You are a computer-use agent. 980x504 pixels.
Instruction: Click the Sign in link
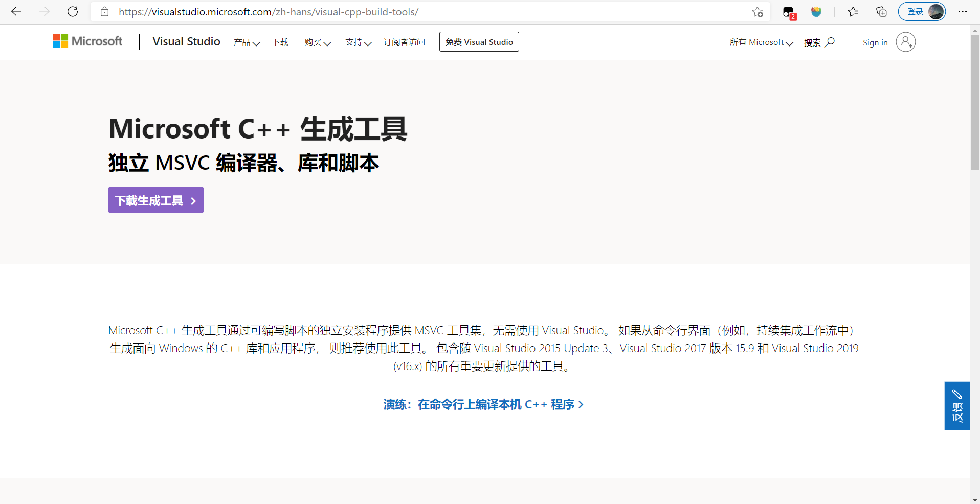(875, 43)
